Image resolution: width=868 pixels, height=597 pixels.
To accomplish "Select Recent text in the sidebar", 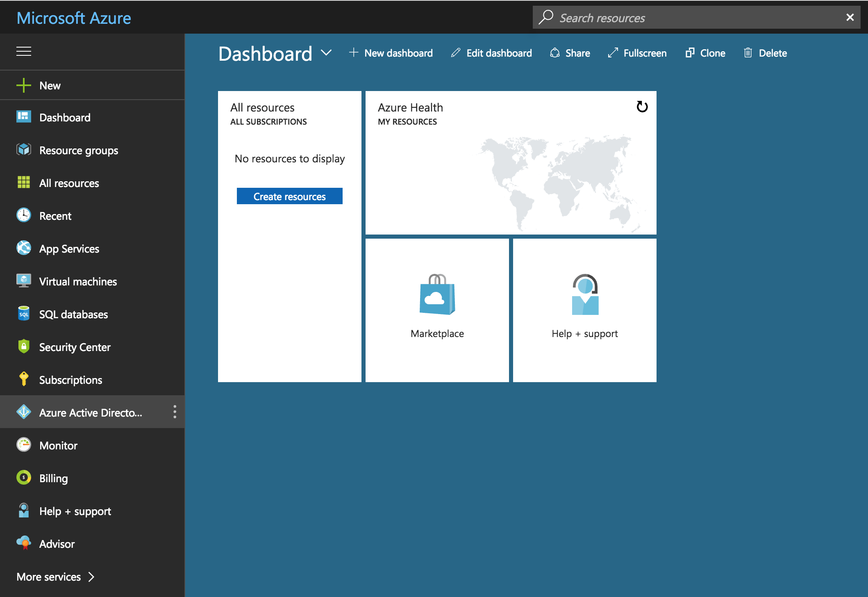I will coord(55,216).
